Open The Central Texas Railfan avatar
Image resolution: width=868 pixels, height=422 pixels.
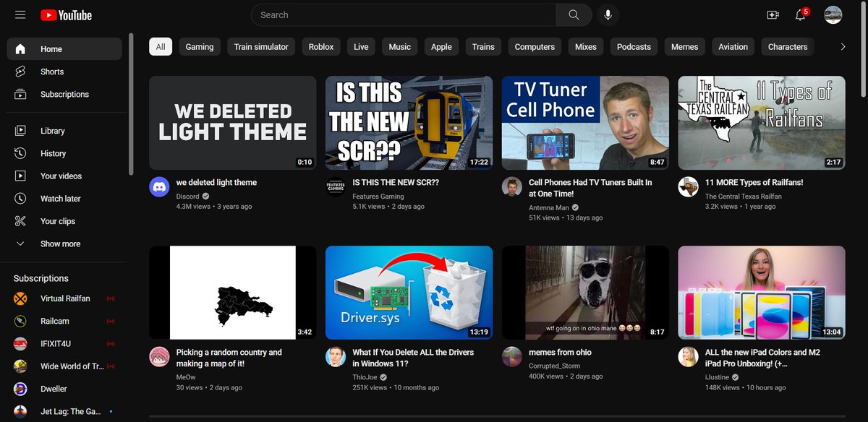tap(688, 187)
